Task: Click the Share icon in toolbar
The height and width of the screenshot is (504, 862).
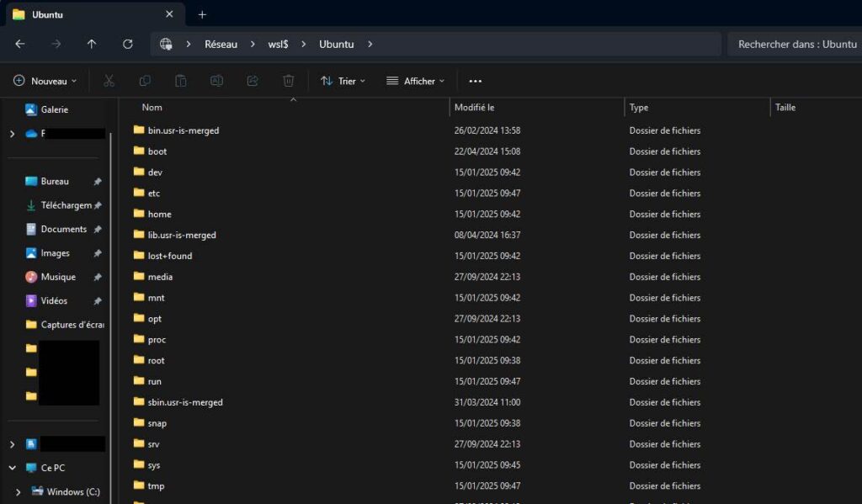Action: [x=253, y=81]
